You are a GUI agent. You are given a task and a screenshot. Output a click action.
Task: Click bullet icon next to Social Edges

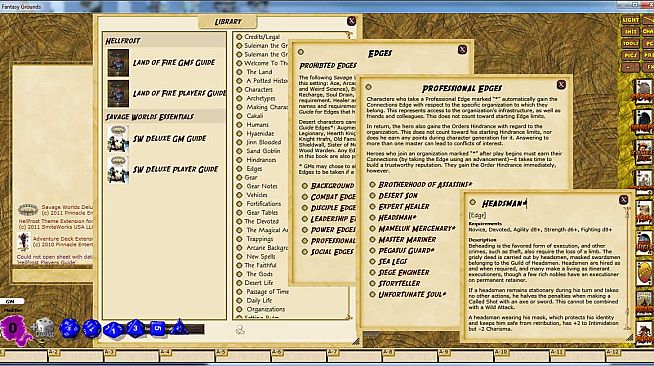pos(304,252)
